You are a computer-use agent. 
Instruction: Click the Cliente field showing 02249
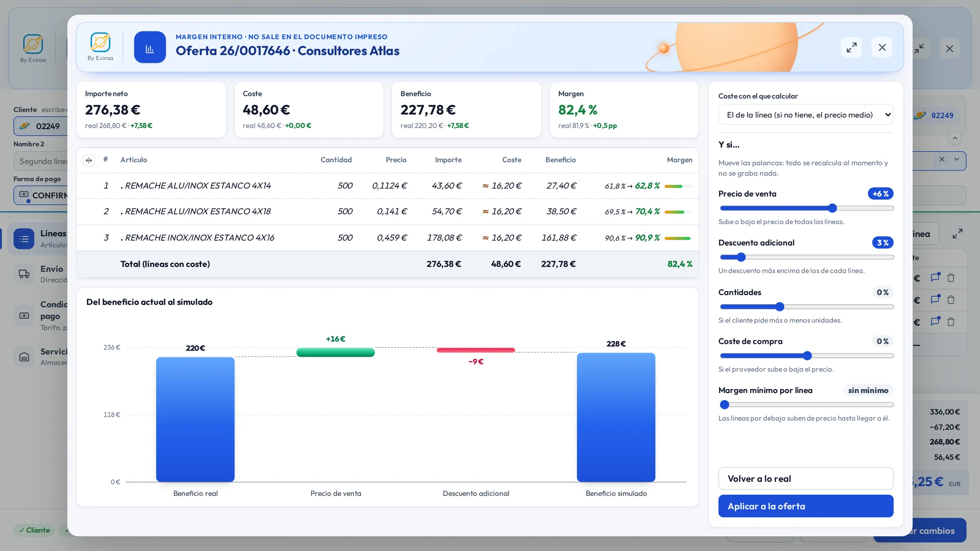pyautogui.click(x=41, y=126)
